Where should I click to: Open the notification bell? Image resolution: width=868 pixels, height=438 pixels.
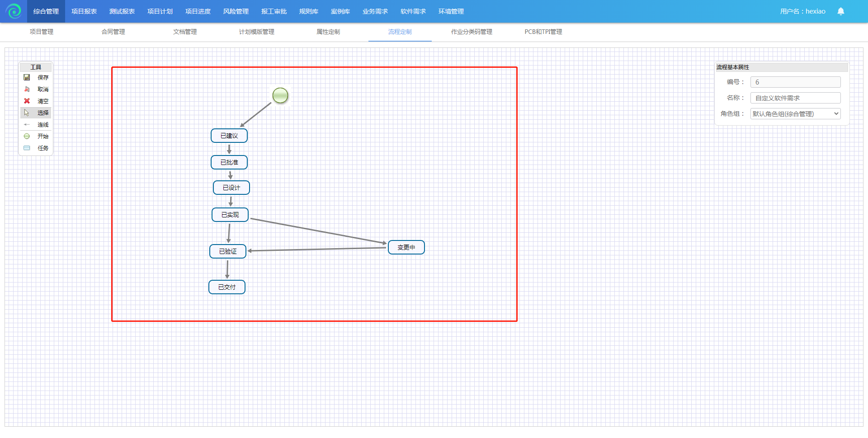click(840, 11)
